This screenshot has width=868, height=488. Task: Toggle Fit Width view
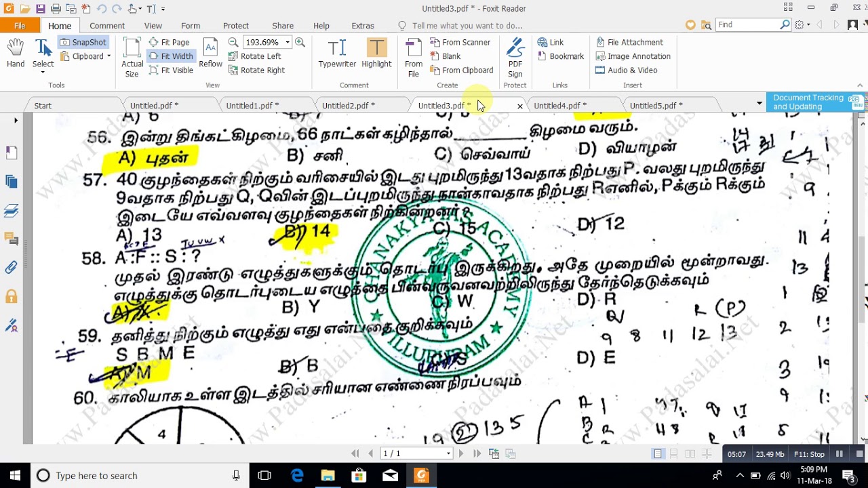(x=170, y=56)
